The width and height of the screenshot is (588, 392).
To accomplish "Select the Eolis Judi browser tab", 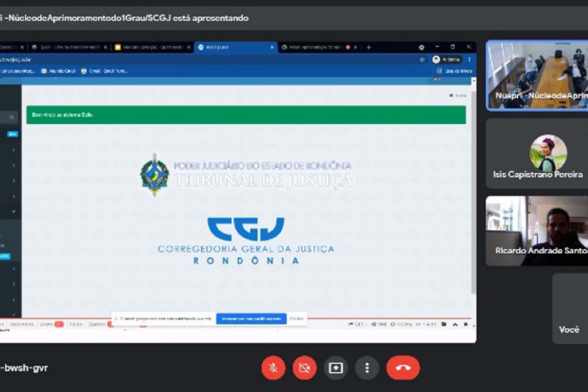I will click(233, 47).
